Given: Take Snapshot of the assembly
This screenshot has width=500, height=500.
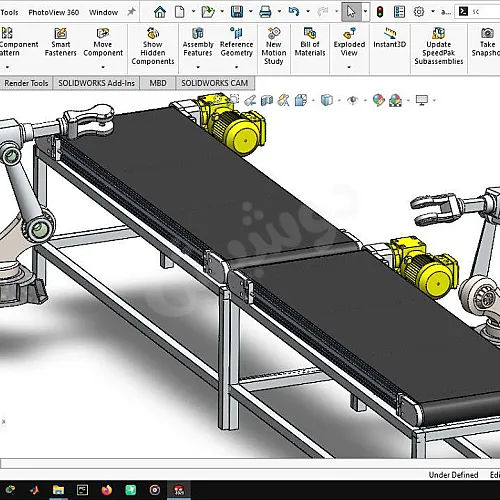Looking at the screenshot, I should tap(486, 42).
